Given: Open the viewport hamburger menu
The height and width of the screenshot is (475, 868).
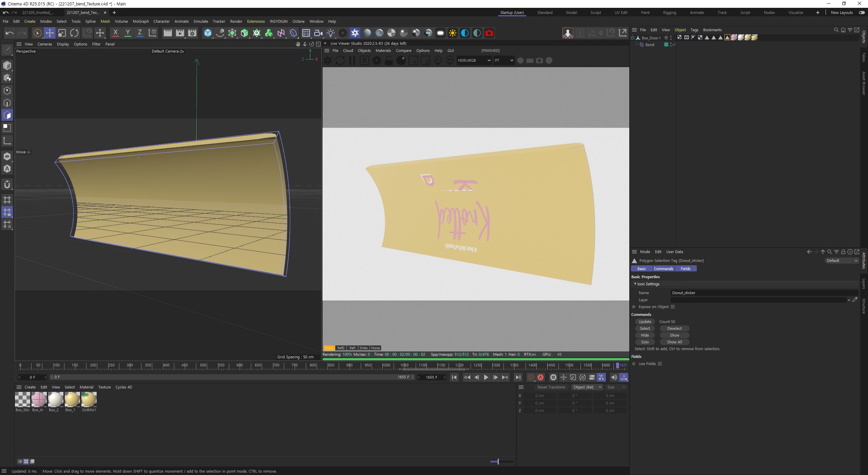Looking at the screenshot, I should click(19, 44).
